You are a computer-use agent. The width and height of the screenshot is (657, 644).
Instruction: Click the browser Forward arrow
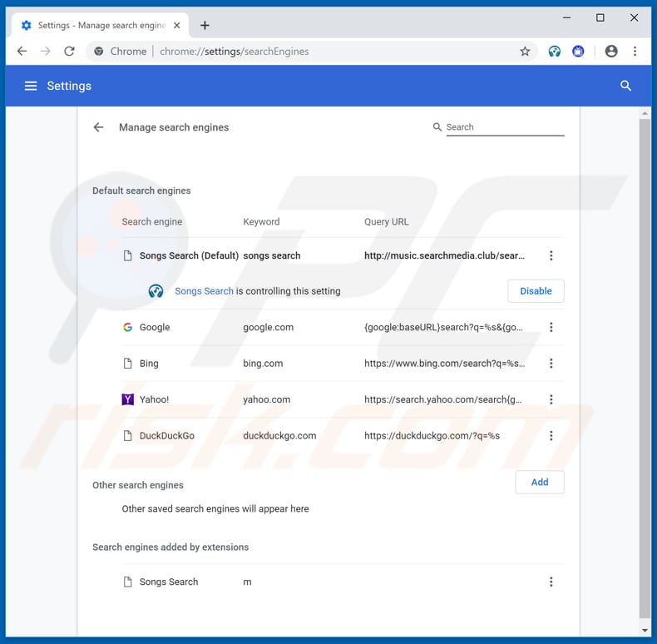pos(45,51)
